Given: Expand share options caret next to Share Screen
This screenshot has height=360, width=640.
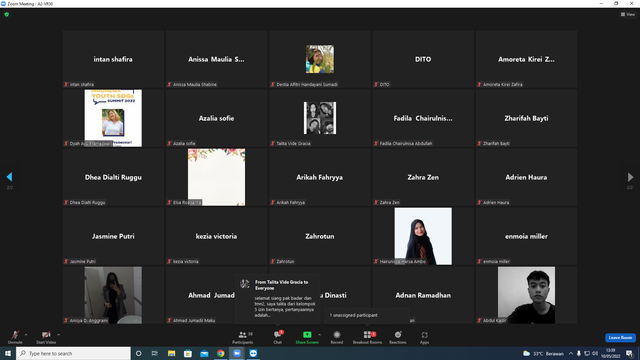Looking at the screenshot, I should pyautogui.click(x=320, y=335).
